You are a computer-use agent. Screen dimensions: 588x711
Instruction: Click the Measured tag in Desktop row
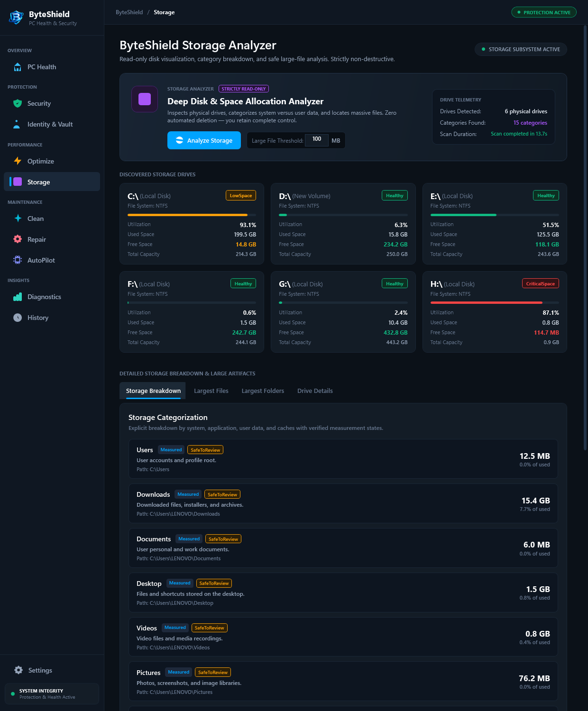tap(180, 583)
